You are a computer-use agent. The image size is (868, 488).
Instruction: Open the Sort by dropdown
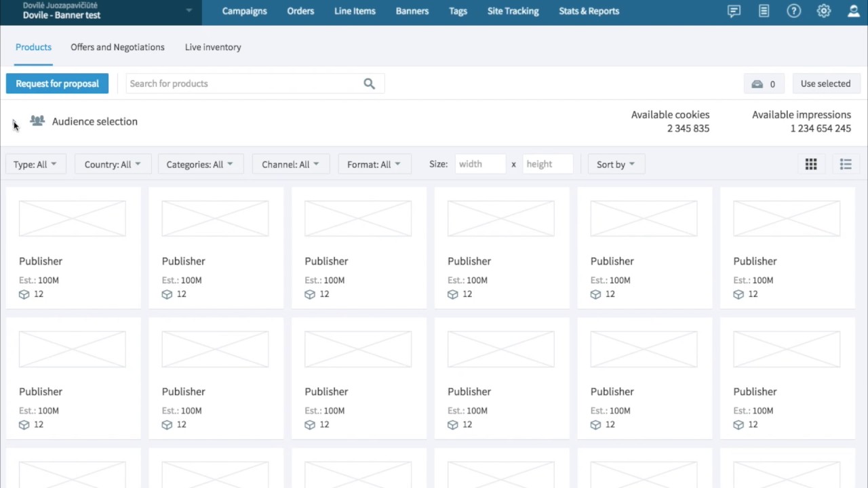click(x=616, y=164)
